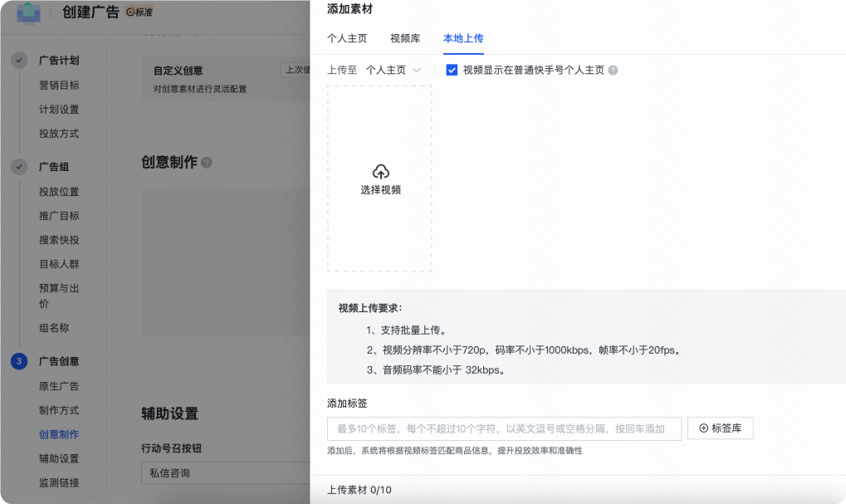Select the 本地上传 tab
The image size is (846, 504).
tap(463, 38)
